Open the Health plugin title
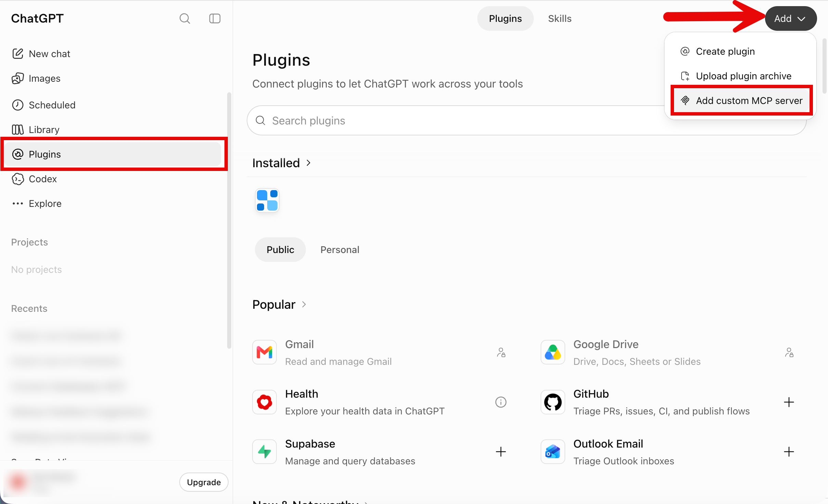The width and height of the screenshot is (828, 504). (302, 394)
